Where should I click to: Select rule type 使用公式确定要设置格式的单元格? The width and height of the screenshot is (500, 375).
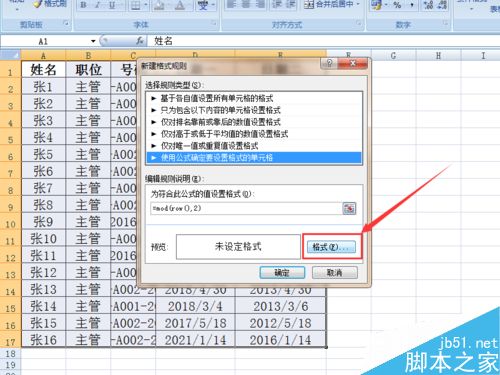254,158
